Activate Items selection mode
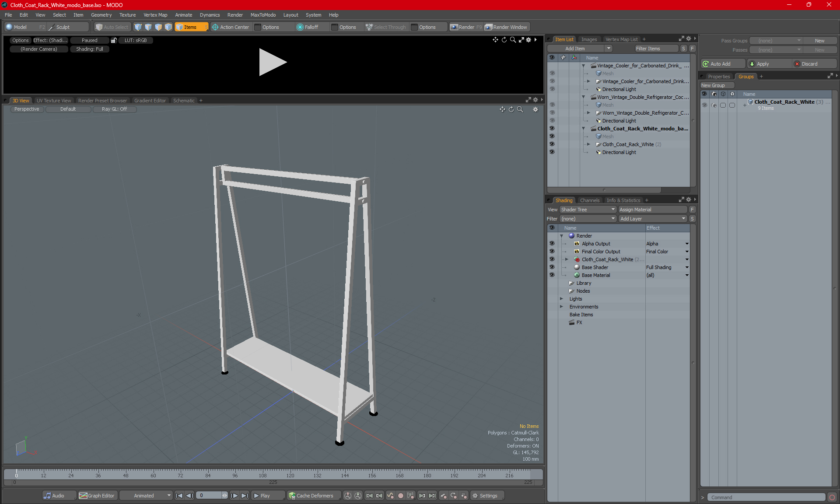Image resolution: width=840 pixels, height=504 pixels. 191,27
